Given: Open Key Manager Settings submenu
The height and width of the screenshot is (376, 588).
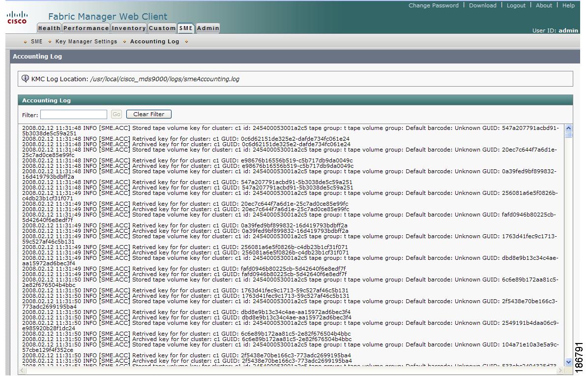Looking at the screenshot, I should 86,41.
